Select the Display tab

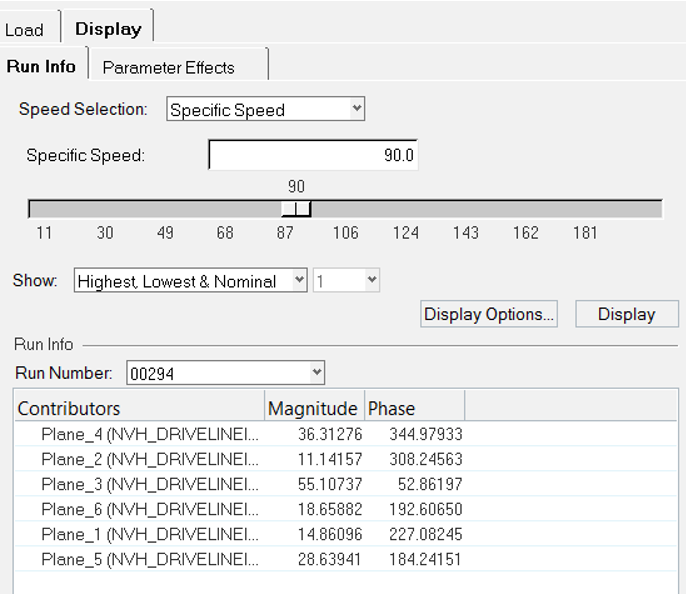[108, 29]
